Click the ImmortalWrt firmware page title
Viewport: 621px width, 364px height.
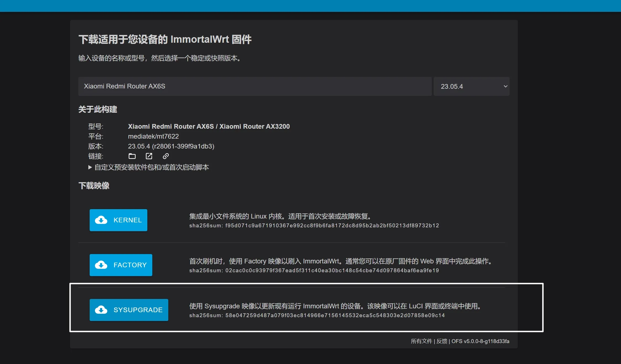pos(165,39)
